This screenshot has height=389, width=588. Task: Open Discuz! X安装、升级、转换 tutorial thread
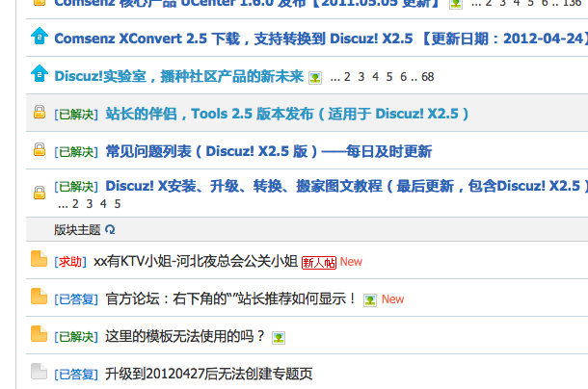coord(346,186)
